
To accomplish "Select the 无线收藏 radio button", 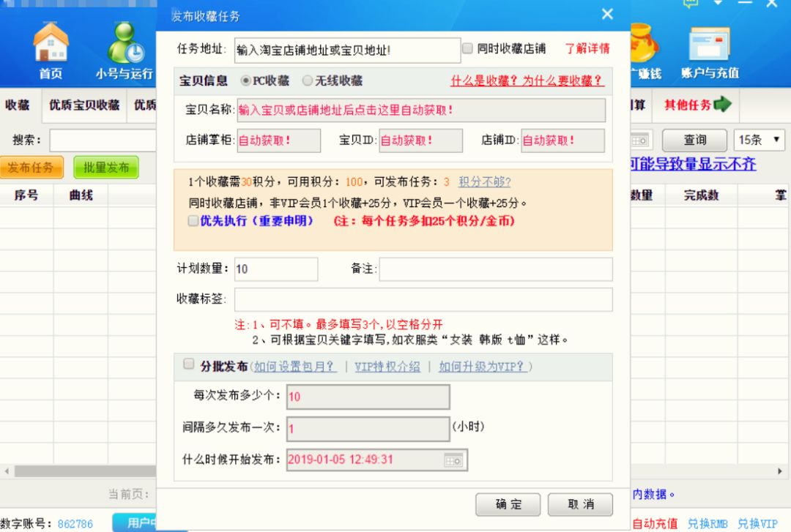I will click(308, 80).
